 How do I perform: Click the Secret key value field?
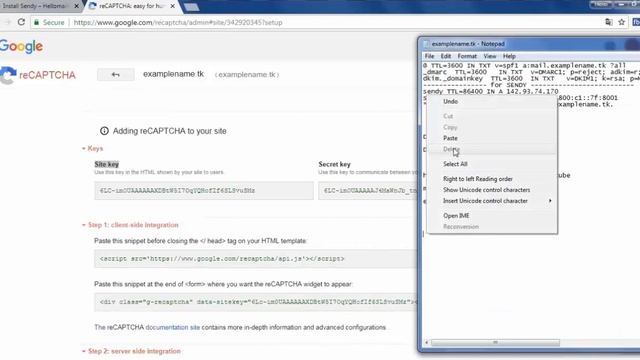[368, 191]
